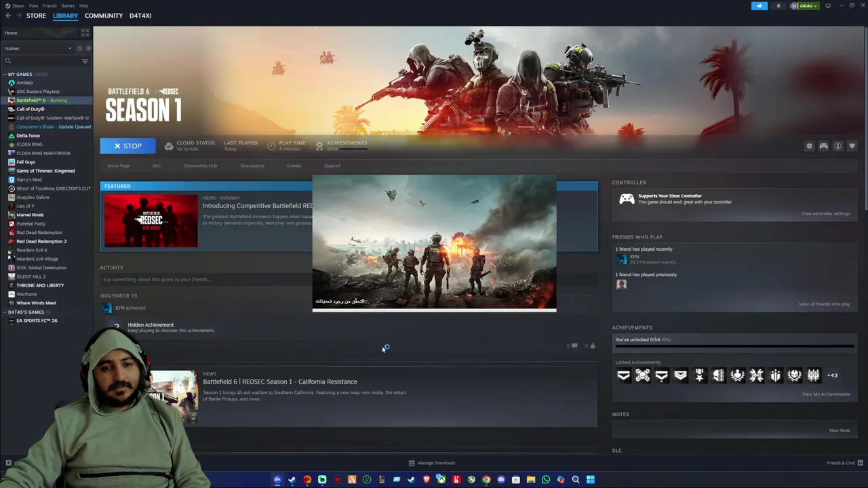Image resolution: width=868 pixels, height=488 pixels.
Task: Open the Help menu
Action: coord(83,5)
